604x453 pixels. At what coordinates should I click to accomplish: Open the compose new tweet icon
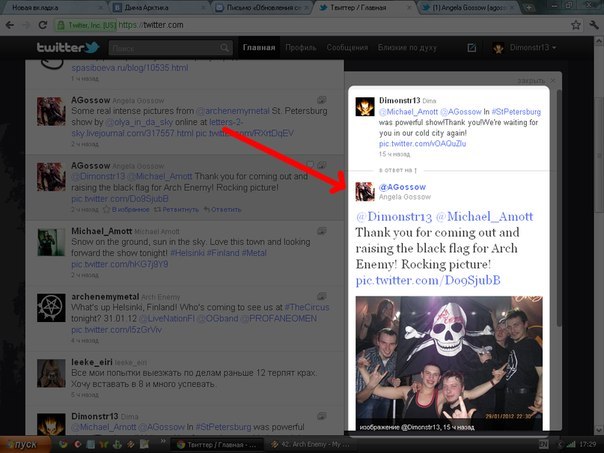[471, 48]
